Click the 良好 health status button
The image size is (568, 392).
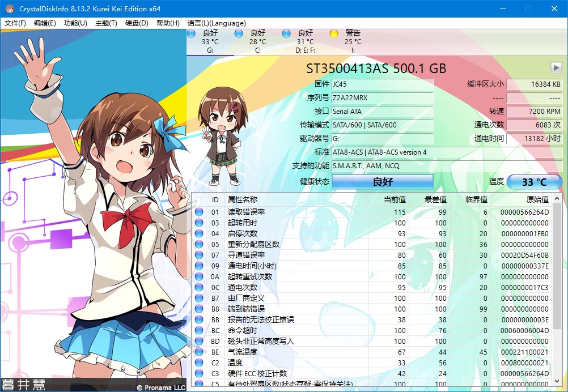coord(383,182)
